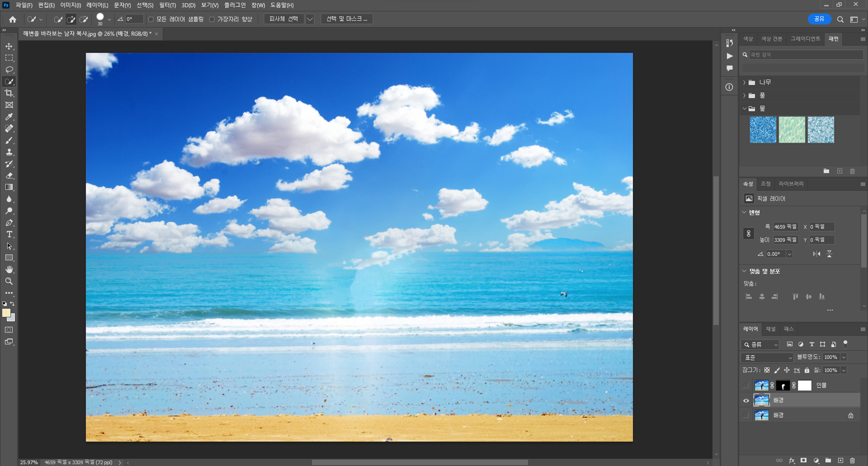Open the 피사체 선택 dropdown arrow
The height and width of the screenshot is (466, 868).
pyautogui.click(x=310, y=19)
